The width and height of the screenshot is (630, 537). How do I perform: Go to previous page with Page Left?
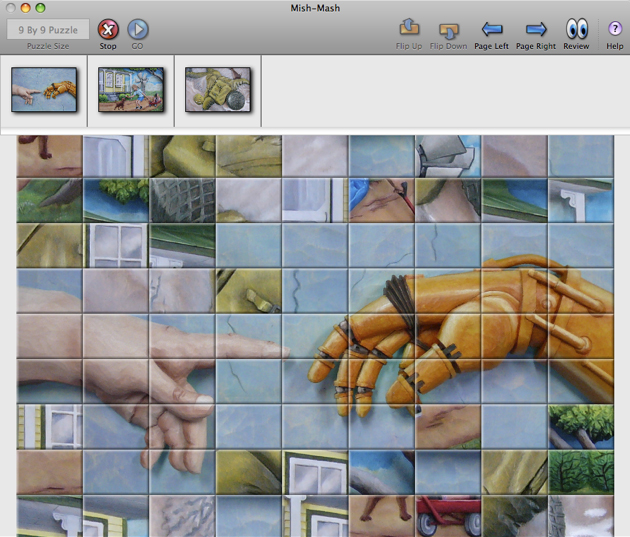(491, 29)
